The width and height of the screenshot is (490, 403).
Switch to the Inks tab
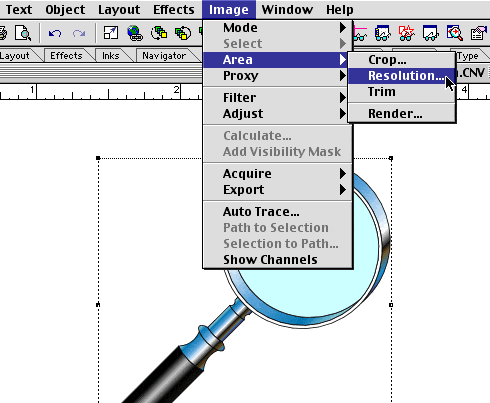(111, 56)
